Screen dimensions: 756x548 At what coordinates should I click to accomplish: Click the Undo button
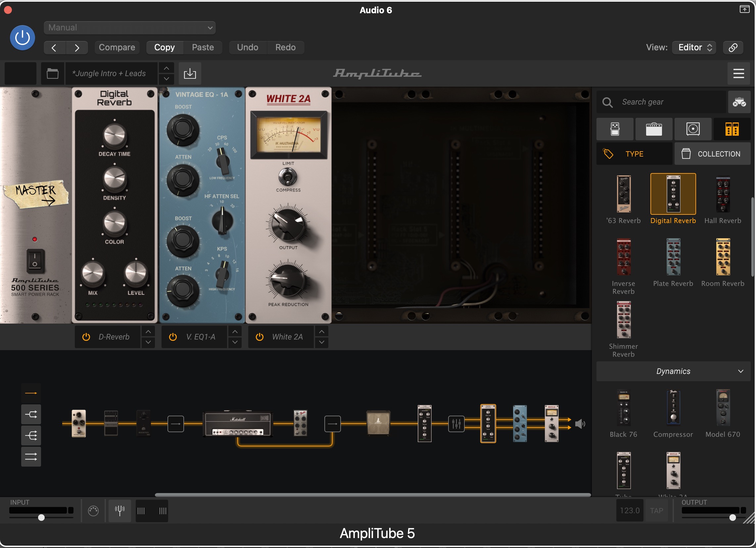click(x=247, y=47)
